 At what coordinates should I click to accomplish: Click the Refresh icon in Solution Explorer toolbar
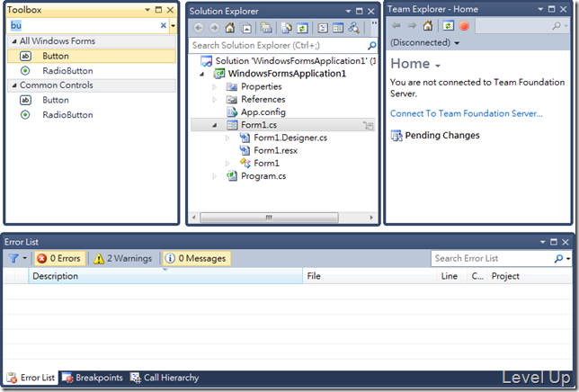coord(302,28)
